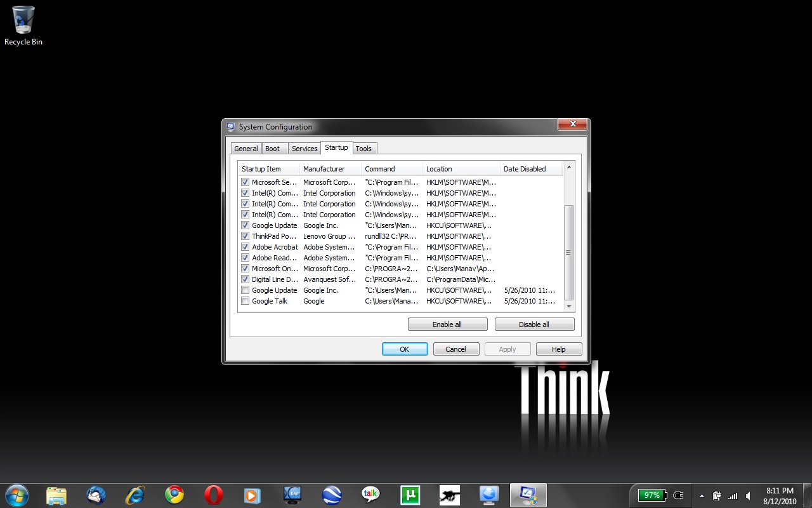
Task: Enable the Google Talk startup item checkbox
Action: pos(246,301)
